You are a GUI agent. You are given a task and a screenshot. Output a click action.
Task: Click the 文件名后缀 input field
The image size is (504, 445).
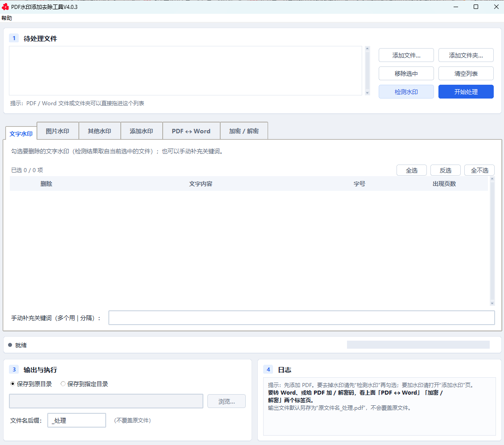77,420
